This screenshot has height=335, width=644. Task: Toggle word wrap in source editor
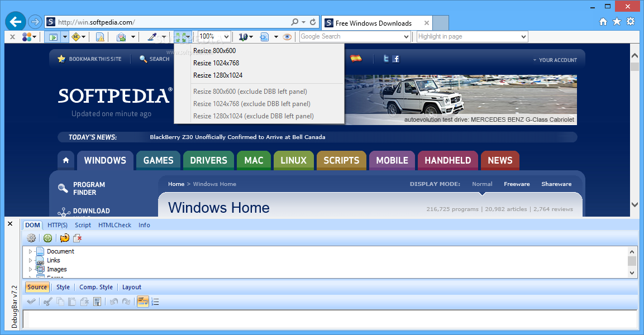coord(142,301)
